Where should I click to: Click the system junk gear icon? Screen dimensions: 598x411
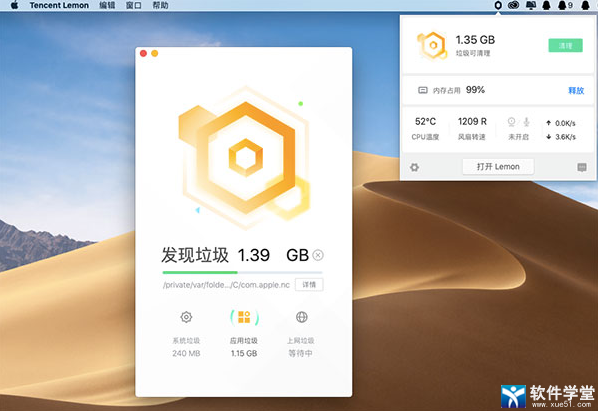(x=186, y=317)
